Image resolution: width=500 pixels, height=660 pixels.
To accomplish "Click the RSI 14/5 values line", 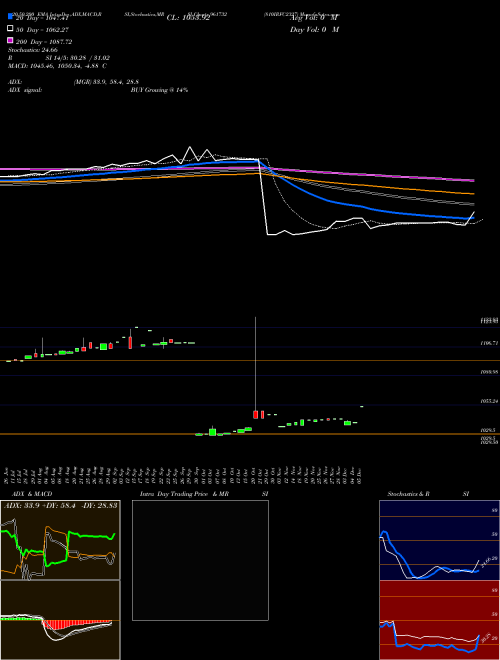I will tap(59, 58).
